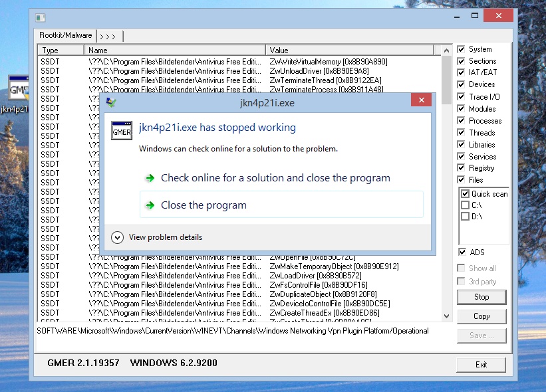Toggle the Sections checkbox
Image resolution: width=546 pixels, height=392 pixels.
[x=461, y=61]
